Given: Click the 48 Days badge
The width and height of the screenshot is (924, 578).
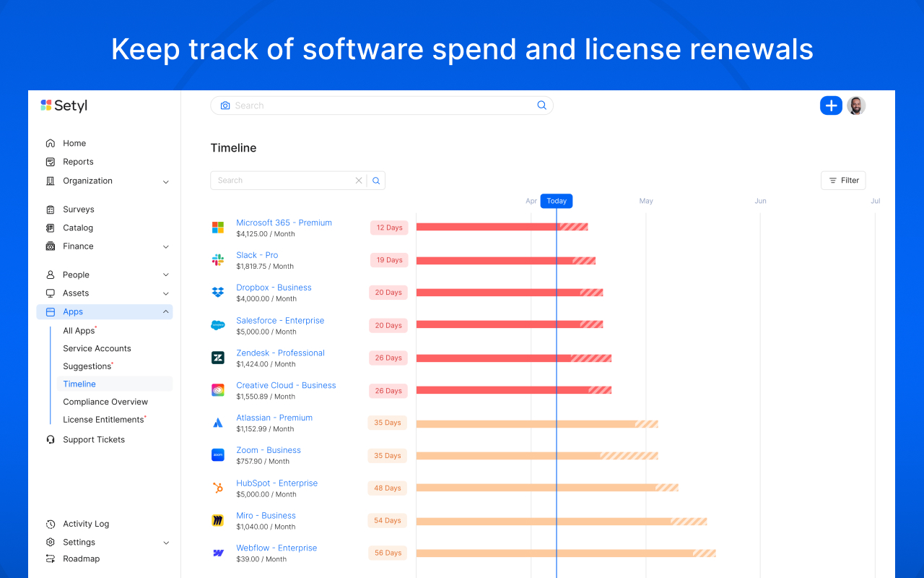Looking at the screenshot, I should [388, 488].
